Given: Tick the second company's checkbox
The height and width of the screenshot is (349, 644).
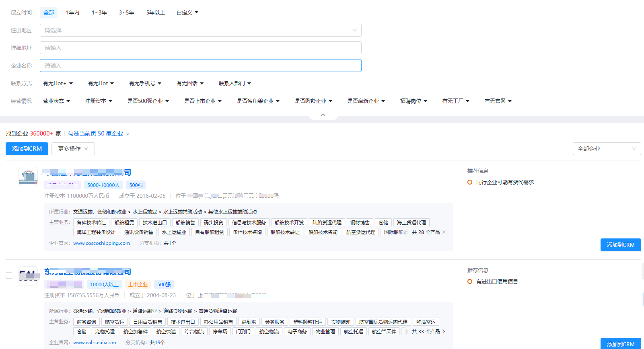Looking at the screenshot, I should [9, 275].
